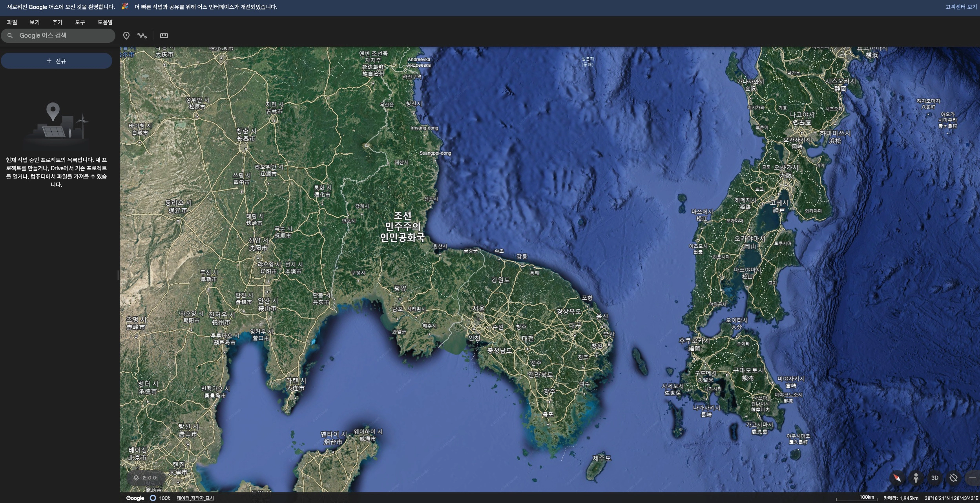Toggle the 3D view button

935,478
